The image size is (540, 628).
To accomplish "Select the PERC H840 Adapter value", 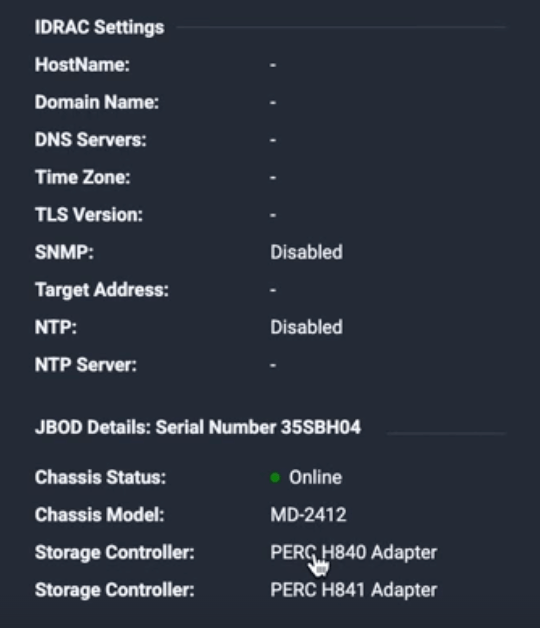I will click(x=354, y=552).
